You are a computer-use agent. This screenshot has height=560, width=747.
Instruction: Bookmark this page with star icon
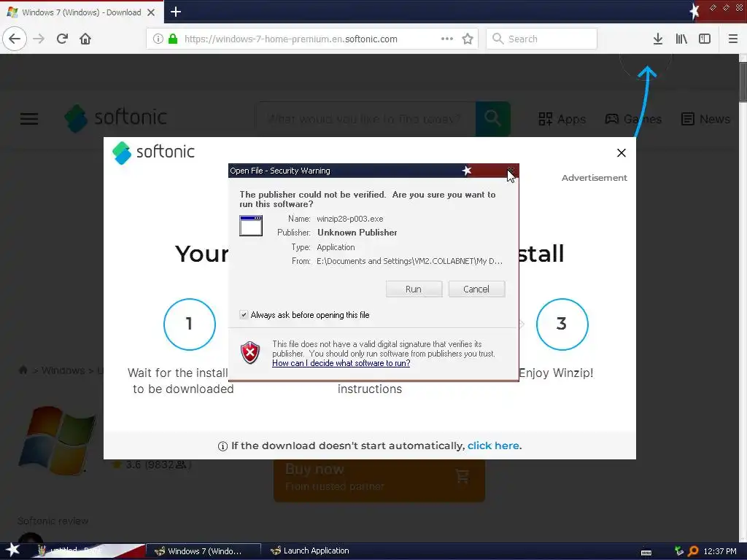point(468,39)
